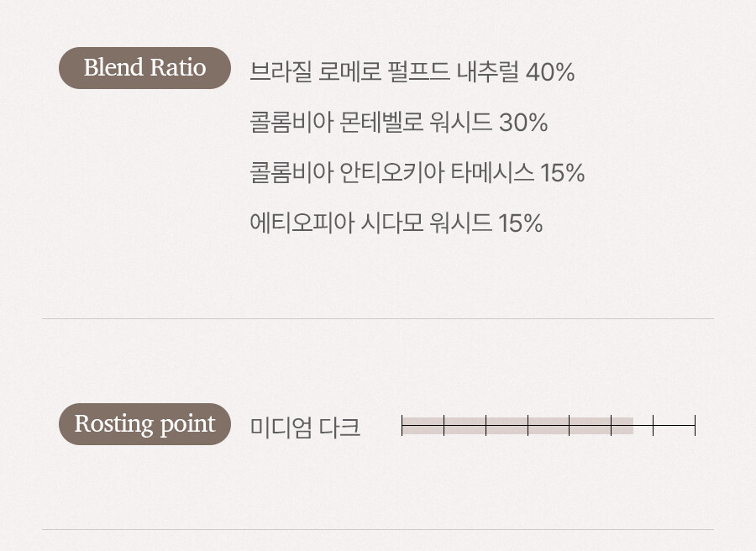Click the Rosting point label badge
This screenshot has height=551, width=756.
[144, 424]
